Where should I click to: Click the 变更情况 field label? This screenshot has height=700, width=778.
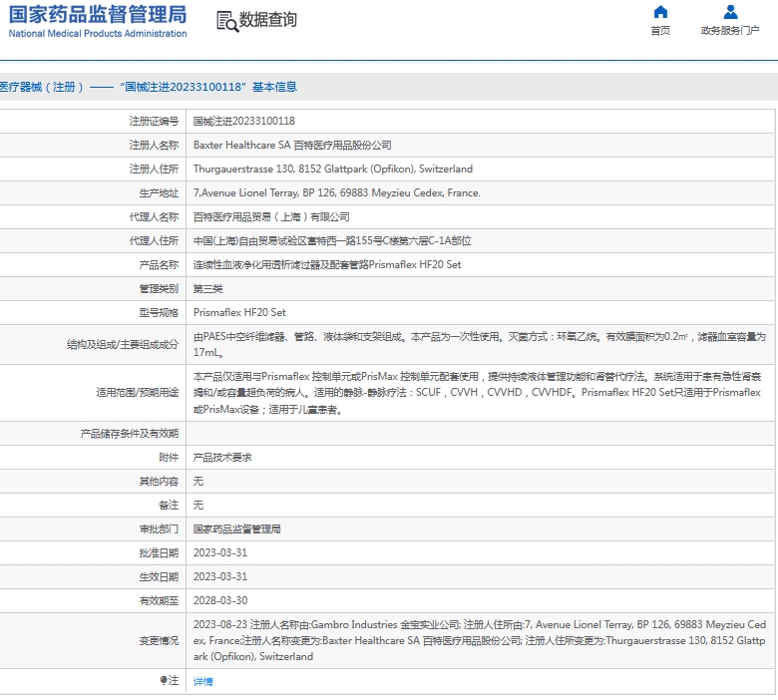click(159, 641)
